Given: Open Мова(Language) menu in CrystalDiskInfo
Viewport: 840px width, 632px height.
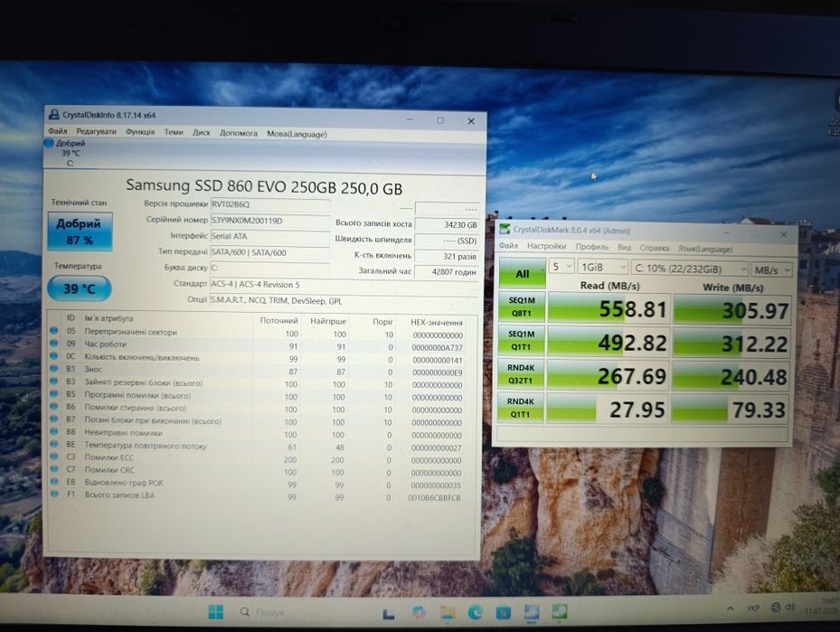Looking at the screenshot, I should click(297, 134).
